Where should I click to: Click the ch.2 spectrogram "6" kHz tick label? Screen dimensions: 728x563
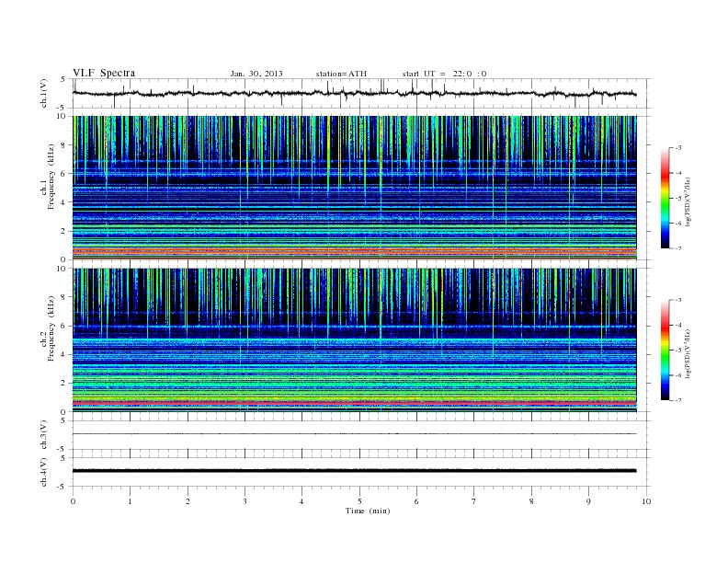63,326
